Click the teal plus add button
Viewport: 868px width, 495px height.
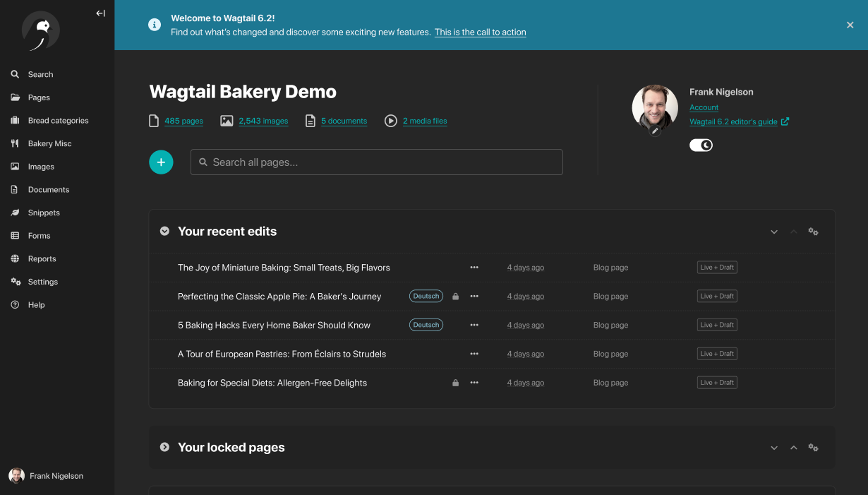coord(161,162)
